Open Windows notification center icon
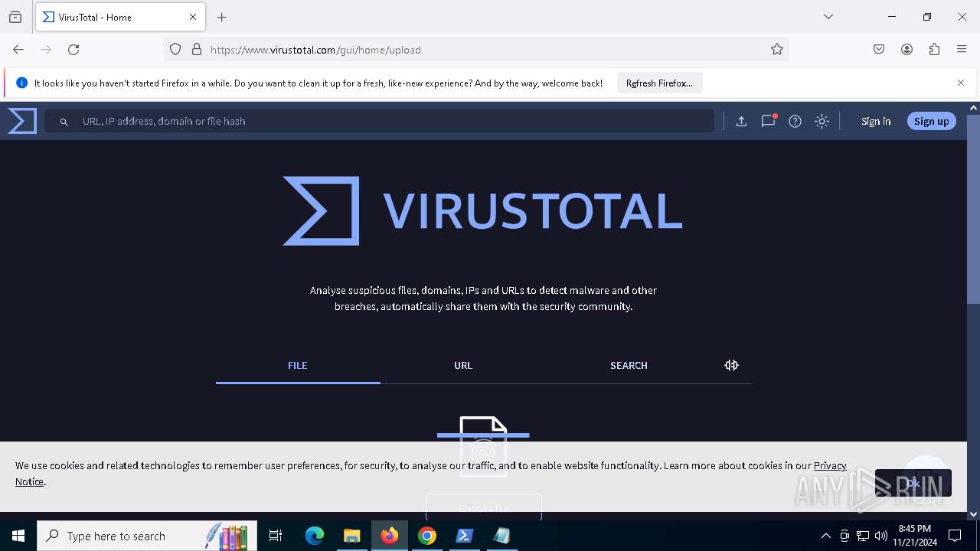This screenshot has height=551, width=980. pos(955,536)
